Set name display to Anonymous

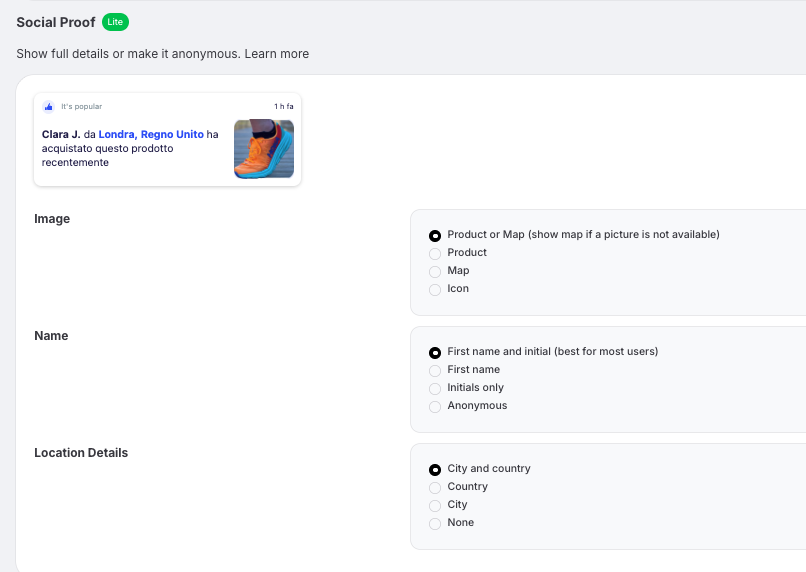435,407
